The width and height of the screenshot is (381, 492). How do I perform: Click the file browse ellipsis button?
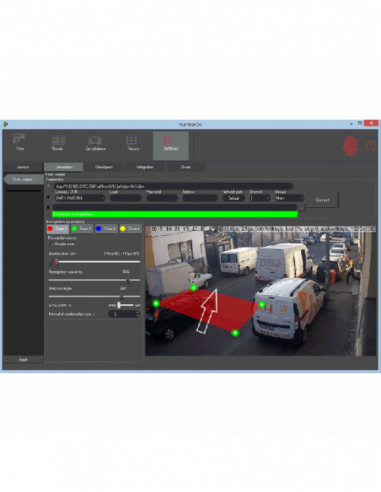[302, 208]
